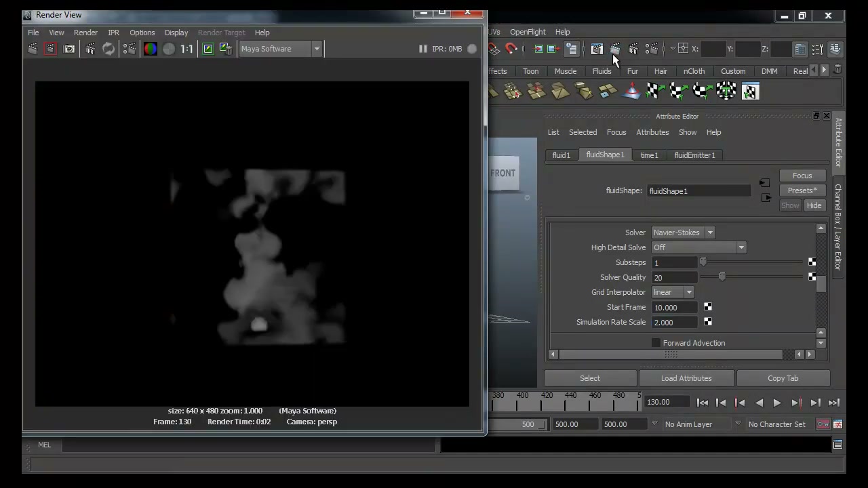Click the Presets button
Viewport: 868px width, 488px height.
[802, 190]
